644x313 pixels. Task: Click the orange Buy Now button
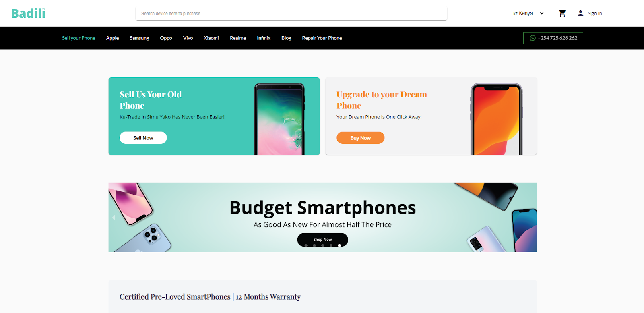(x=361, y=138)
